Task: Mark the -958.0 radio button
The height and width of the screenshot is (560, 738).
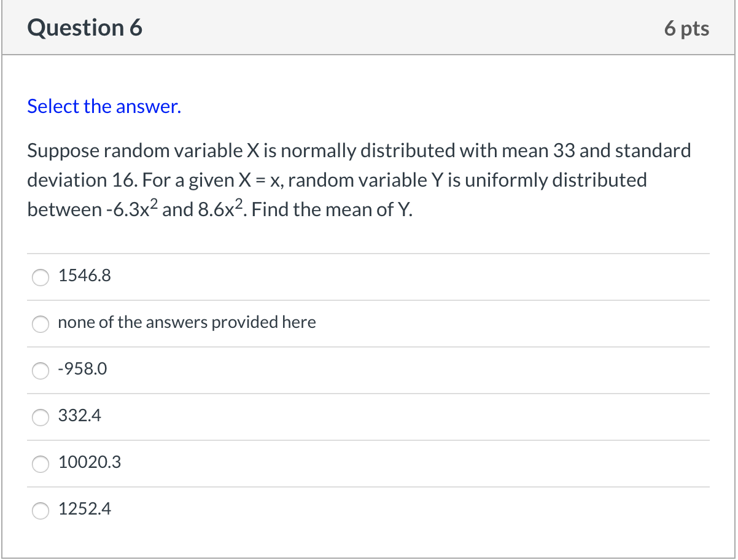Action: coord(41,371)
